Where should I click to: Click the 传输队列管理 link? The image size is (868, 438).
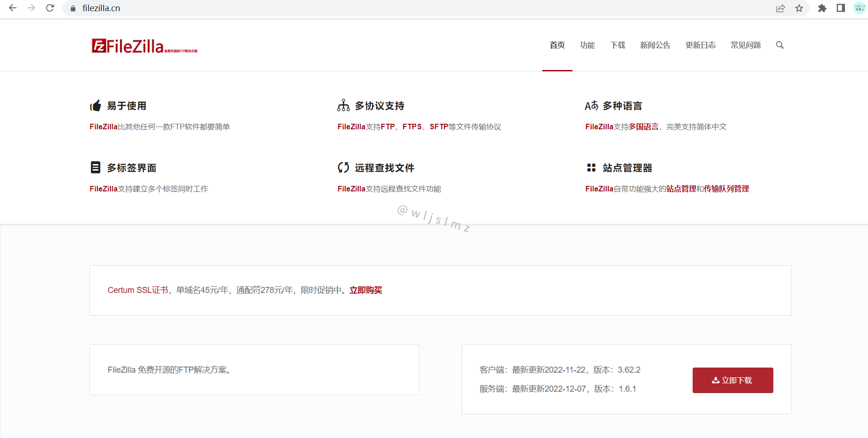[x=727, y=189]
